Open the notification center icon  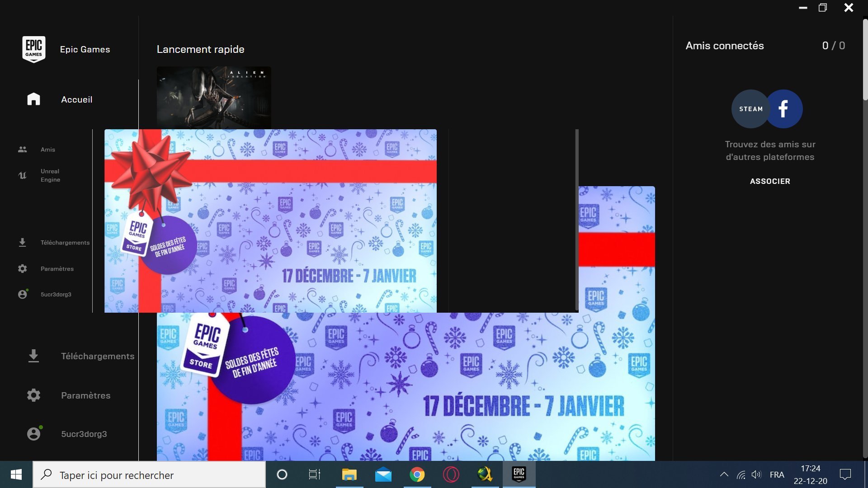coord(845,474)
